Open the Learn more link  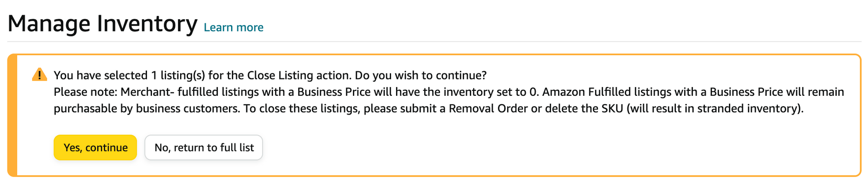233,28
